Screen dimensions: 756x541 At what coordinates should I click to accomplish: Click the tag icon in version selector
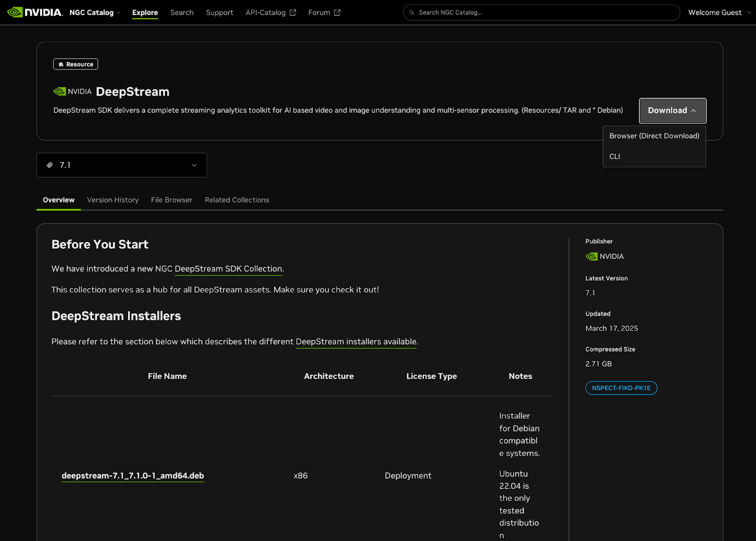pyautogui.click(x=50, y=165)
